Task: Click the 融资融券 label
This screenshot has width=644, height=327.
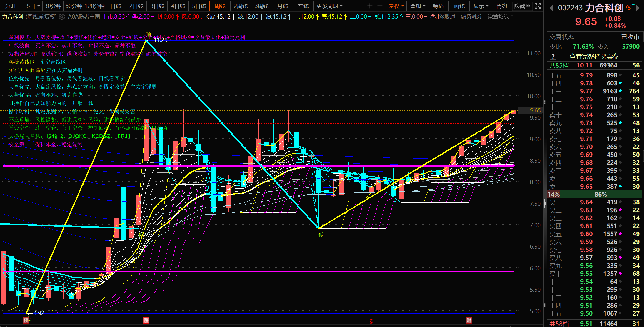Action: coord(471,16)
